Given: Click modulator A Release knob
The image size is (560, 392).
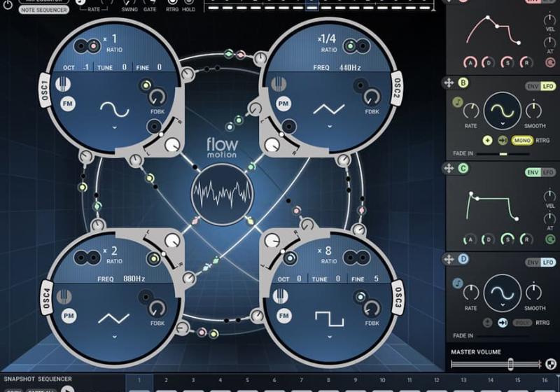Looking at the screenshot, I should pyautogui.click(x=526, y=62).
